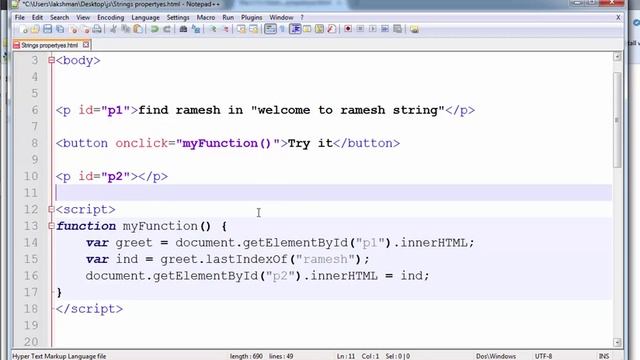
Task: Click the closing </script> tag text
Action: (89, 309)
